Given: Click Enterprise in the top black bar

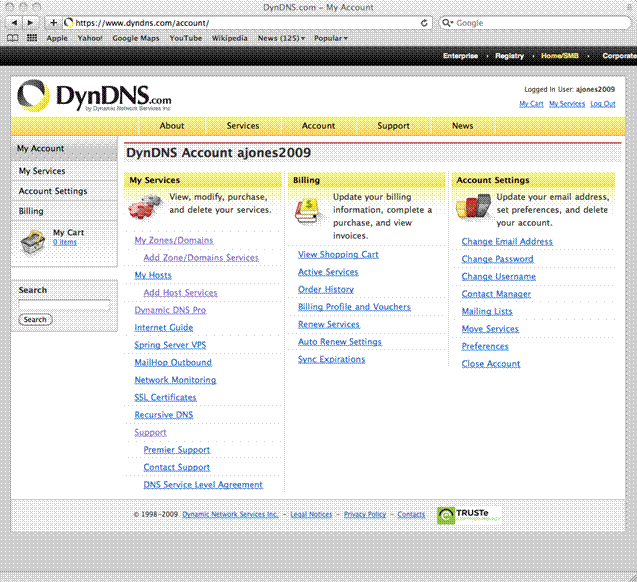Looking at the screenshot, I should pyautogui.click(x=460, y=56).
